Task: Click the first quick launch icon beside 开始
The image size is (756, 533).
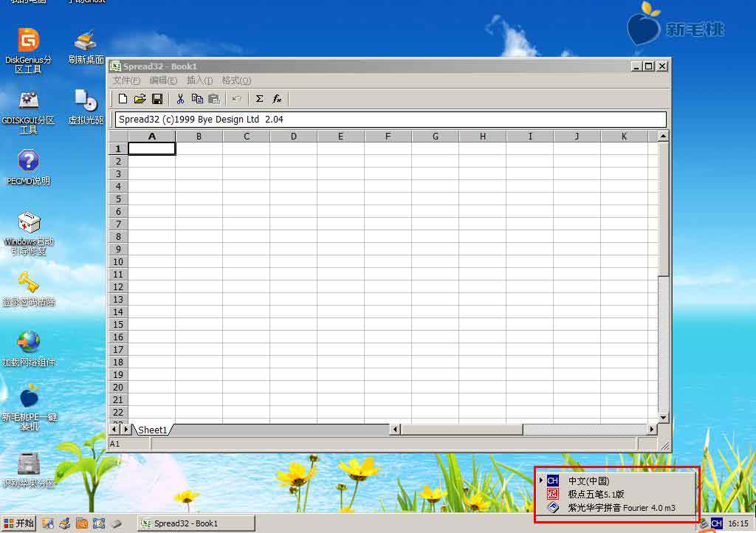Action: point(47,523)
